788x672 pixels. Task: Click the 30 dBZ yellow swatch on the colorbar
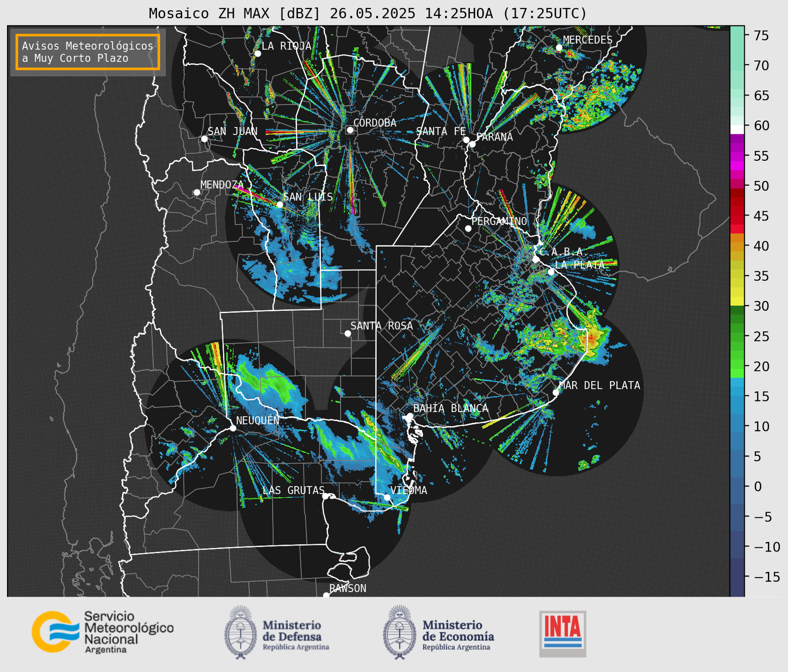tap(737, 302)
